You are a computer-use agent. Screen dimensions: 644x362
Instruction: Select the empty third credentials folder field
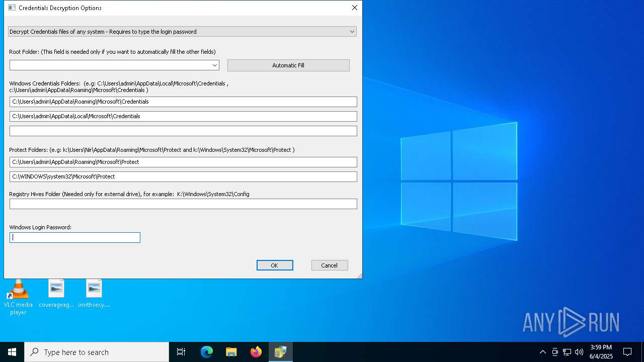pyautogui.click(x=183, y=131)
